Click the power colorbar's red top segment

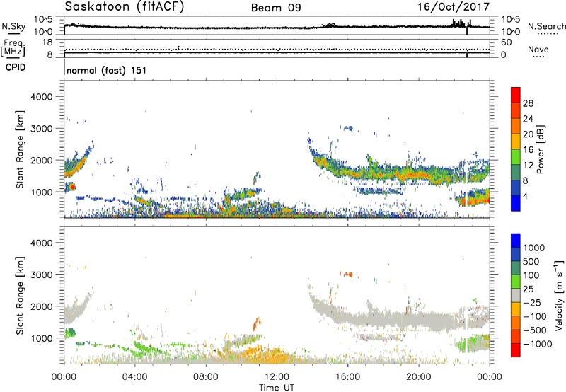tap(516, 95)
